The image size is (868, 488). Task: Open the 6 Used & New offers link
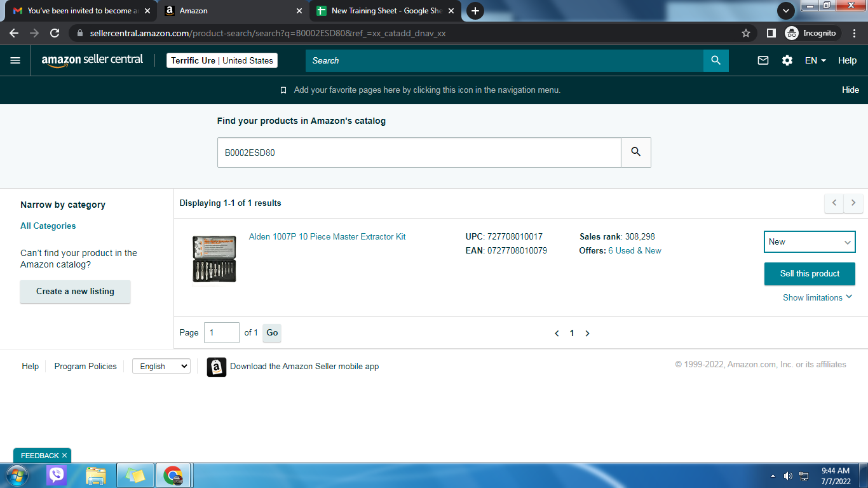(635, 251)
